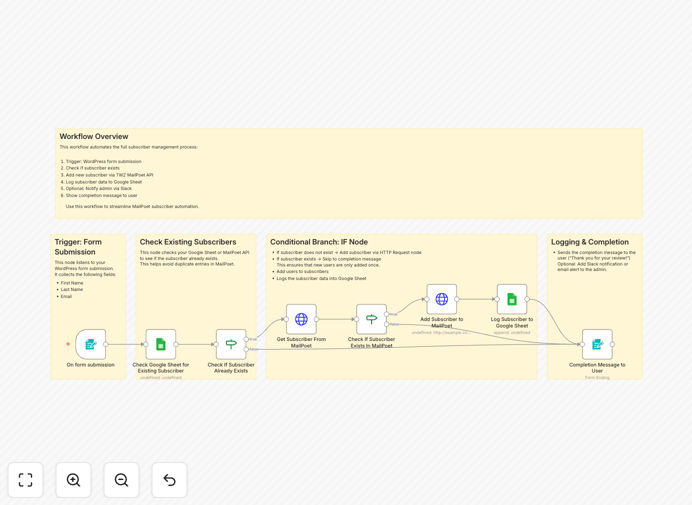Zoom out of the workflow canvas
This screenshot has height=505, width=692.
121,480
